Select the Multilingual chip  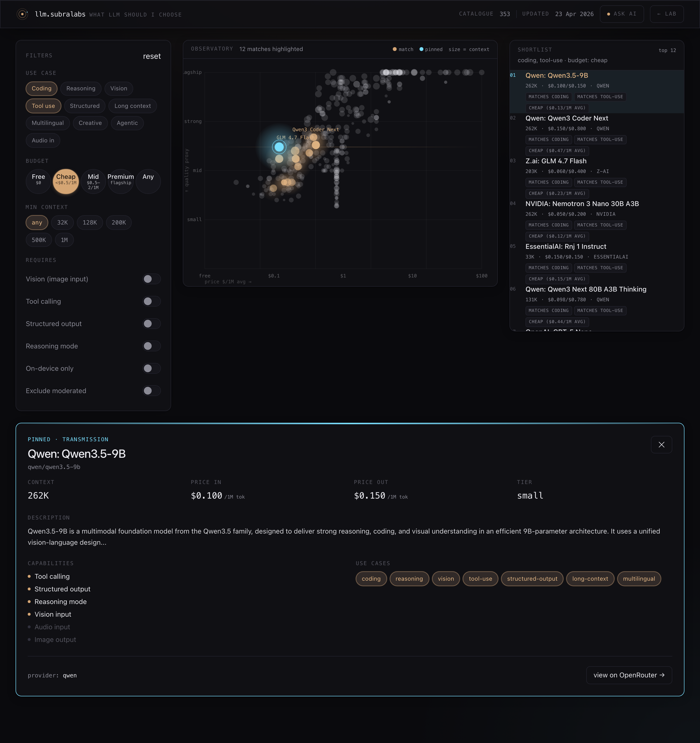coord(48,123)
